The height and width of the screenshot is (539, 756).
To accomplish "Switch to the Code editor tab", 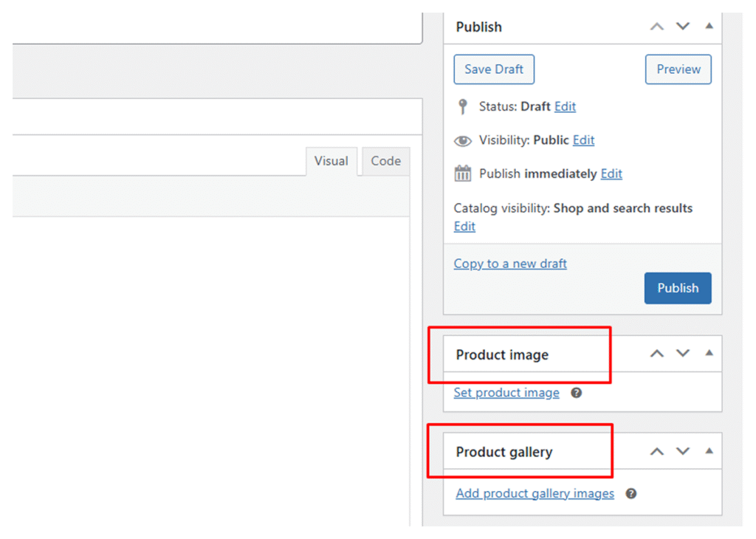I will coord(385,161).
